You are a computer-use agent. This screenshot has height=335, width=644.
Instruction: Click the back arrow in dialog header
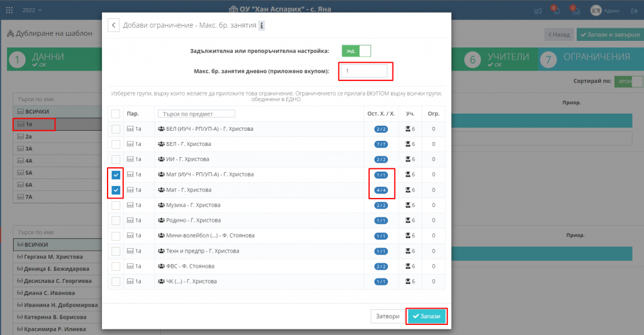(x=114, y=25)
